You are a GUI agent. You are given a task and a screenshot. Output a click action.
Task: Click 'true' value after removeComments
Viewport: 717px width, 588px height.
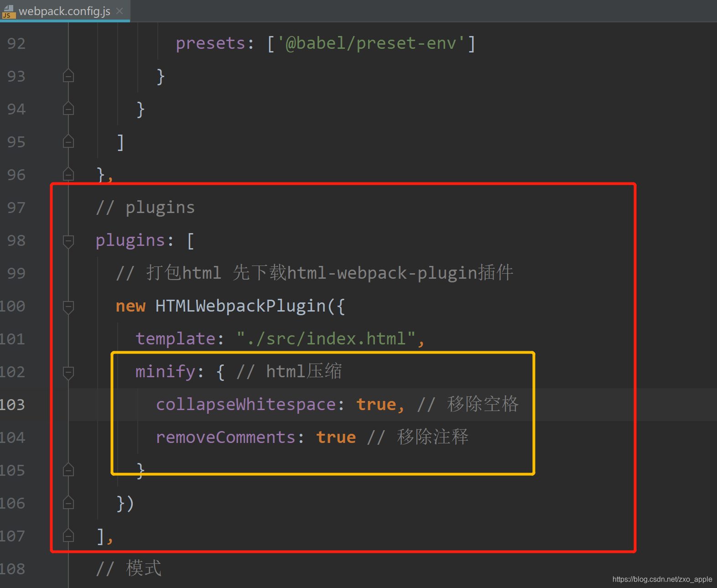[336, 437]
